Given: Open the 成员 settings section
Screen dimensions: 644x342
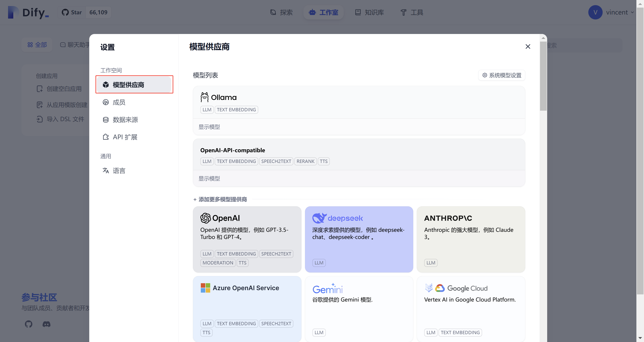Looking at the screenshot, I should (x=134, y=102).
